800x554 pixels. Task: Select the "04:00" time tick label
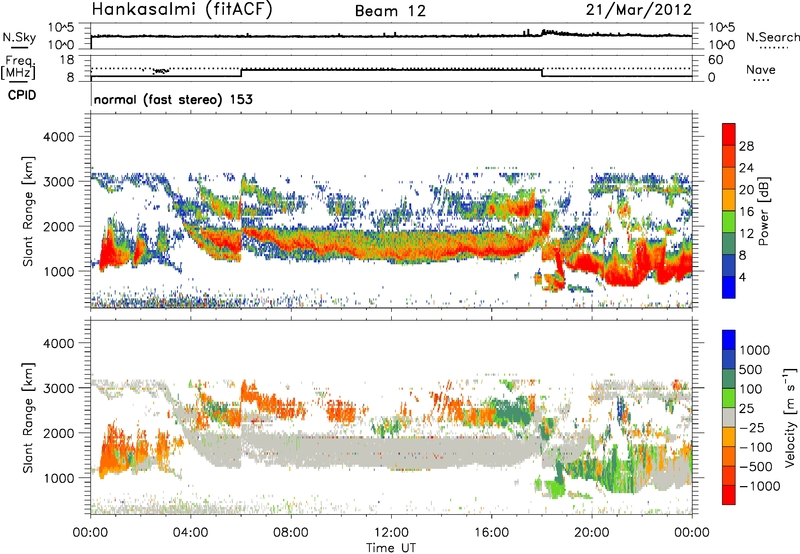tap(190, 533)
